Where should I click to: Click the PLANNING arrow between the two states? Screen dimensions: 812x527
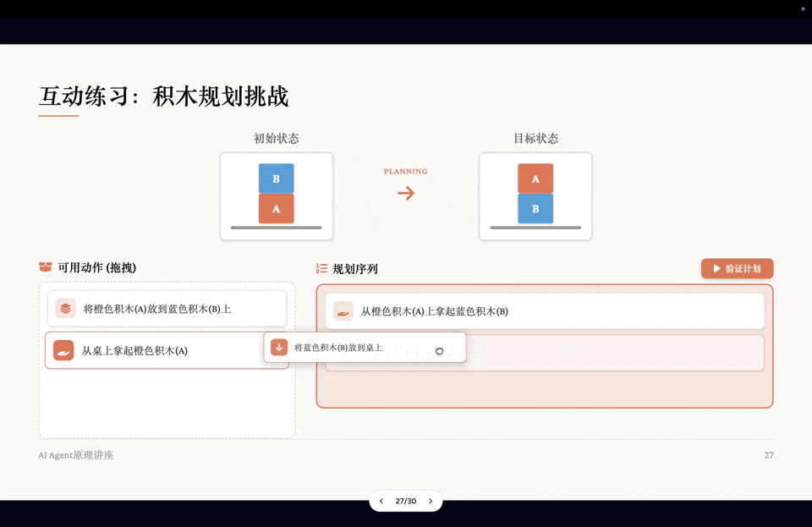coord(406,193)
